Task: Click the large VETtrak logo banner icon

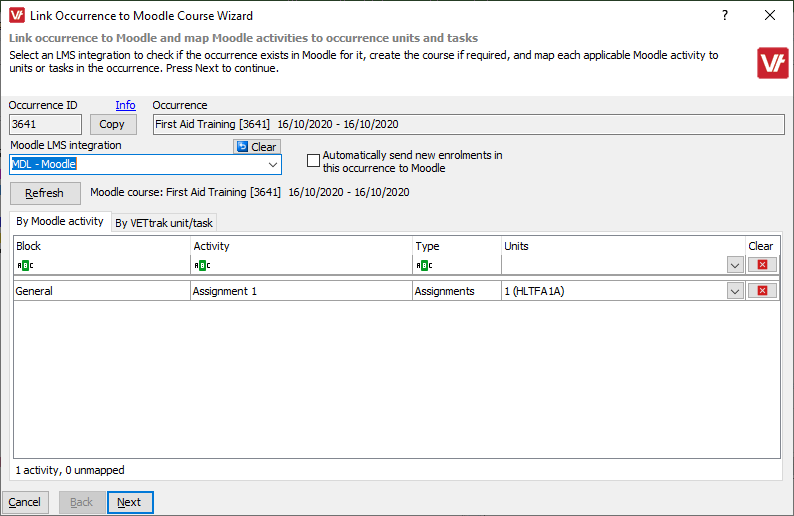Action: coord(773,63)
